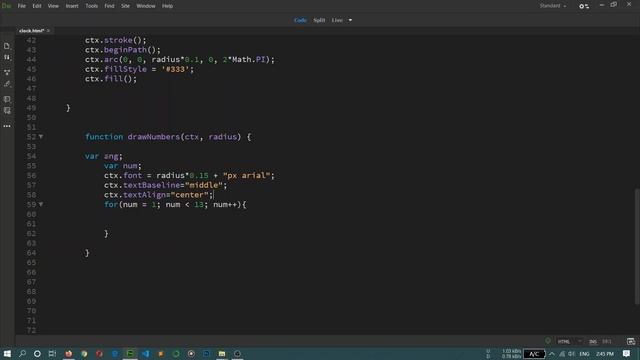Image resolution: width=640 pixels, height=360 pixels.
Task: Click the '#333' color string on line 45
Action: pos(176,69)
